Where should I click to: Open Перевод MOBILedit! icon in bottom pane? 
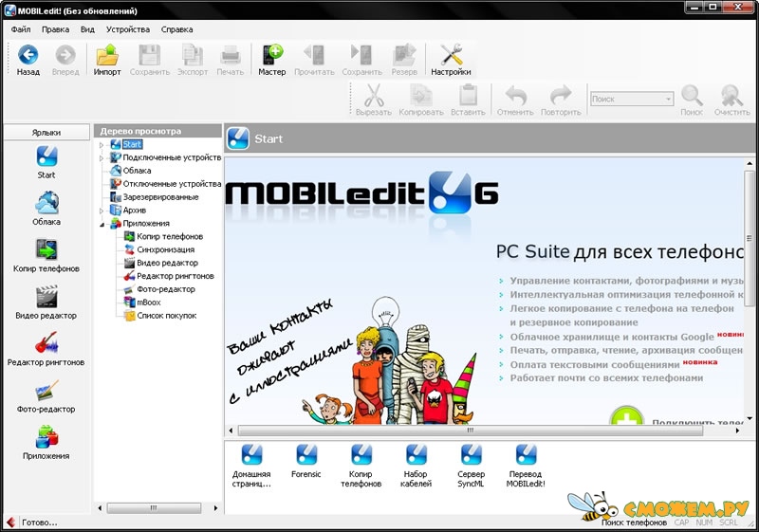pos(526,454)
